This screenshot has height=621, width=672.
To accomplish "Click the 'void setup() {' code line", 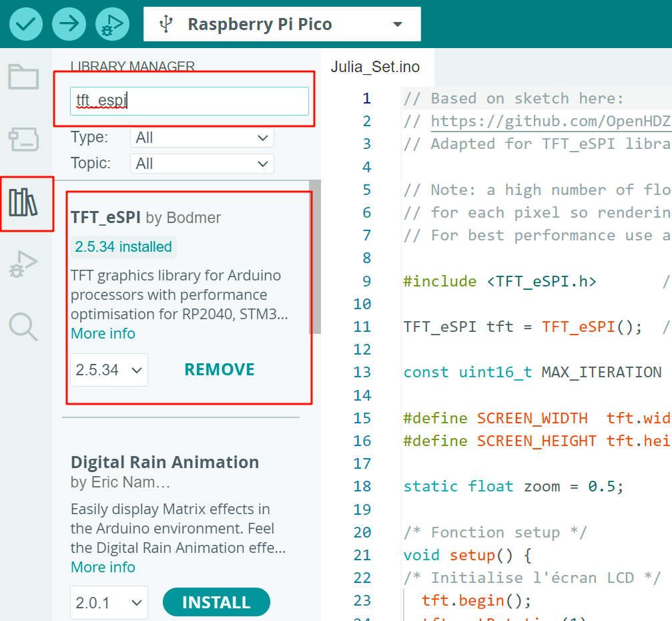I will [x=468, y=555].
